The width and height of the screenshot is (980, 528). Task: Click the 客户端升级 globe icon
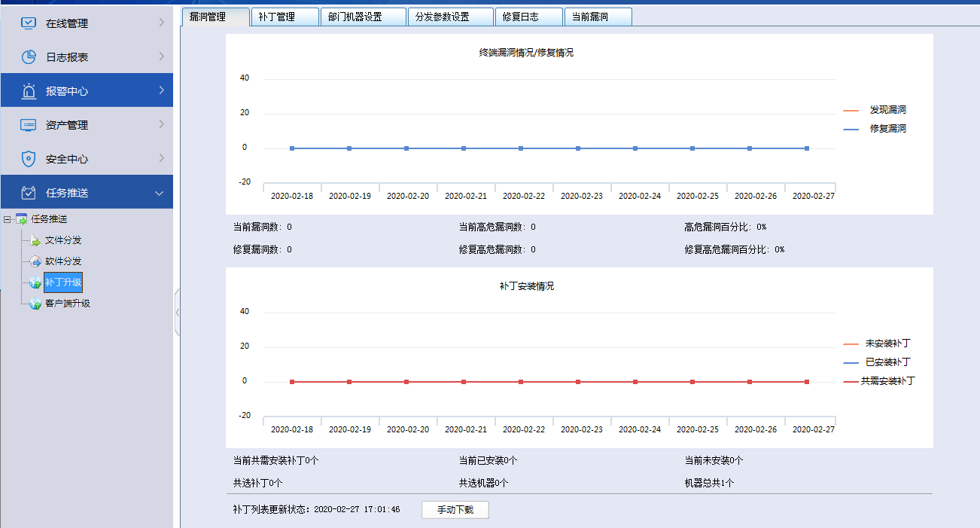[x=35, y=304]
